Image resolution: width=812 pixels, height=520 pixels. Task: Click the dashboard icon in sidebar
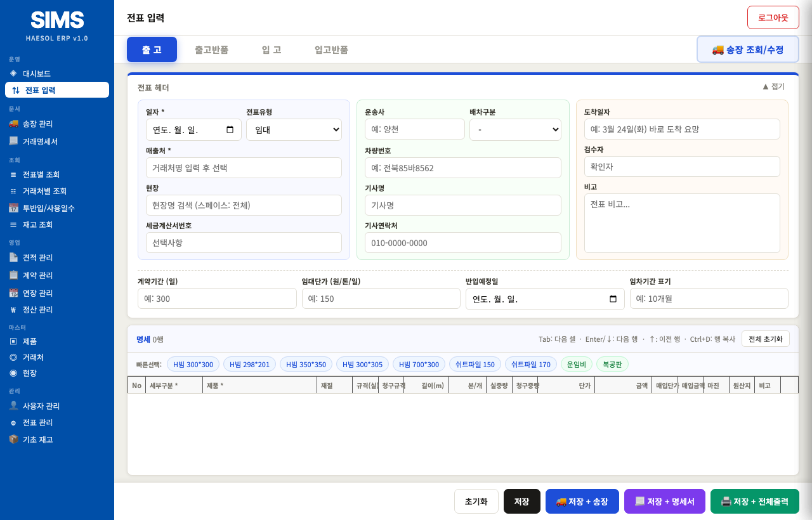13,73
